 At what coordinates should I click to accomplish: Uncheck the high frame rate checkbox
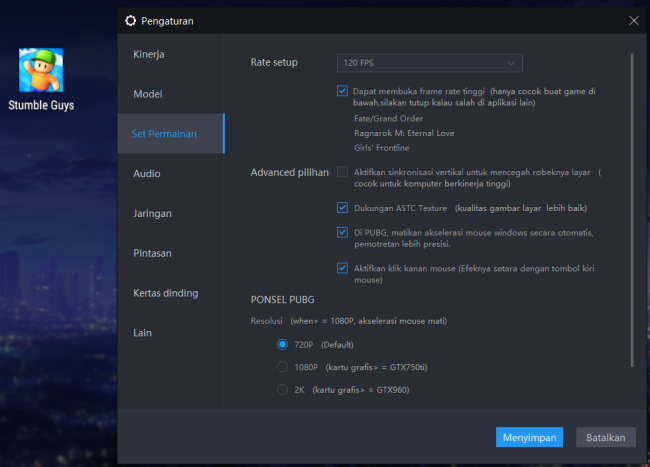point(342,91)
